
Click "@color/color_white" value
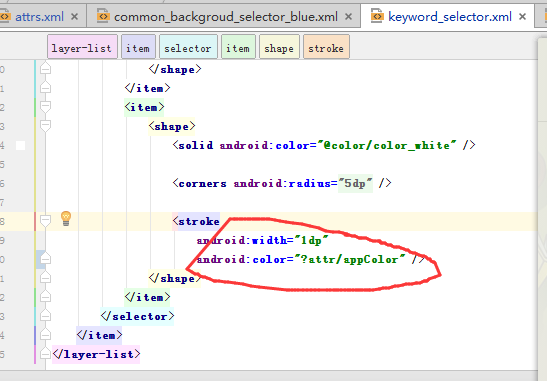(x=387, y=145)
